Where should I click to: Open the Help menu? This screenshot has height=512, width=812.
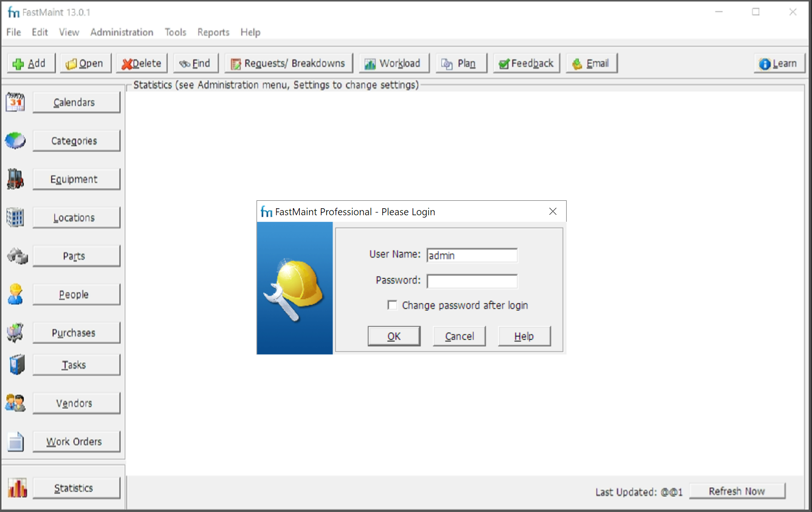coord(250,32)
